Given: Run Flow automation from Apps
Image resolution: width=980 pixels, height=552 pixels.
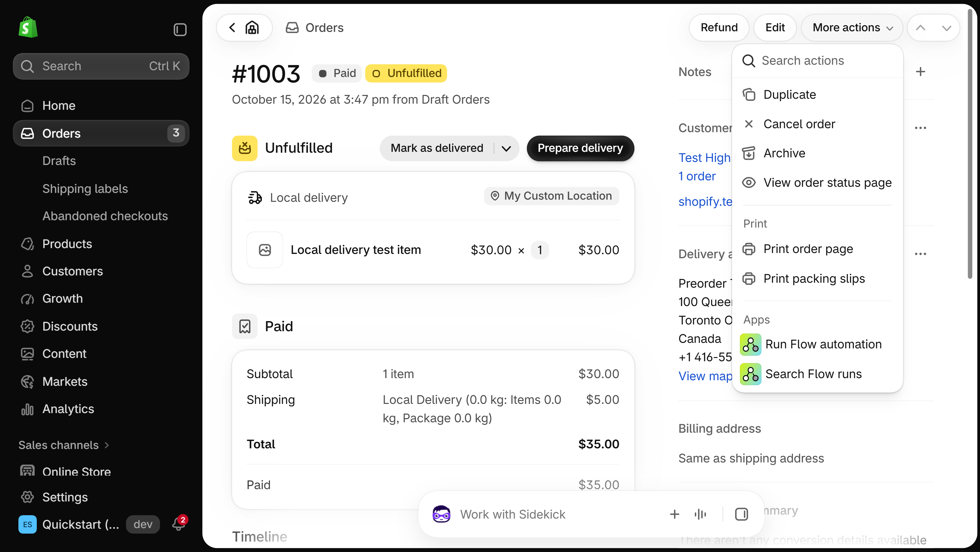Looking at the screenshot, I should (817, 344).
